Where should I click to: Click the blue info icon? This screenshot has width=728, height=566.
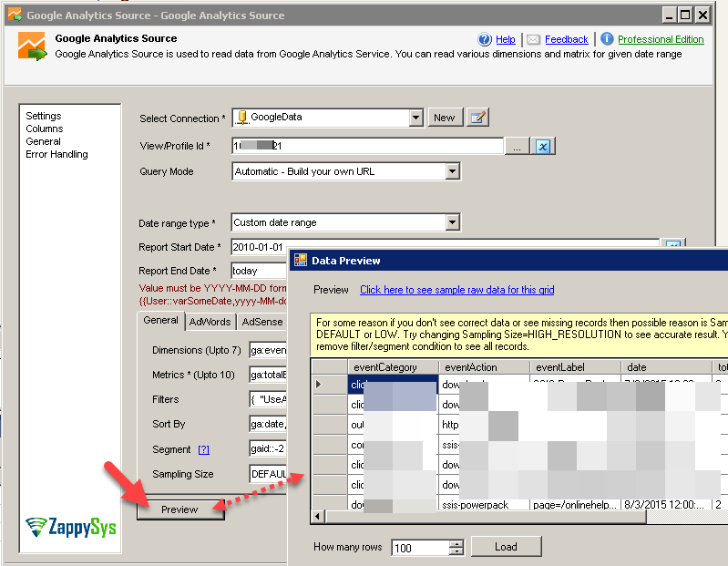607,39
